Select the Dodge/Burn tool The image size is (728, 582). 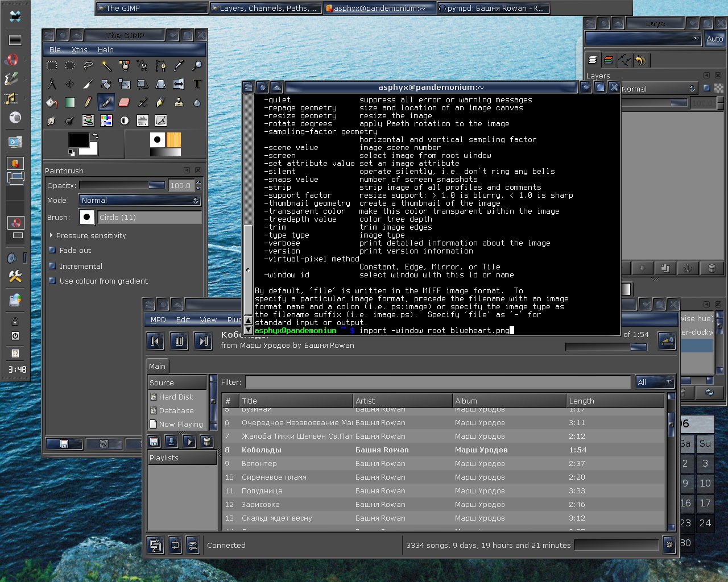click(x=70, y=120)
